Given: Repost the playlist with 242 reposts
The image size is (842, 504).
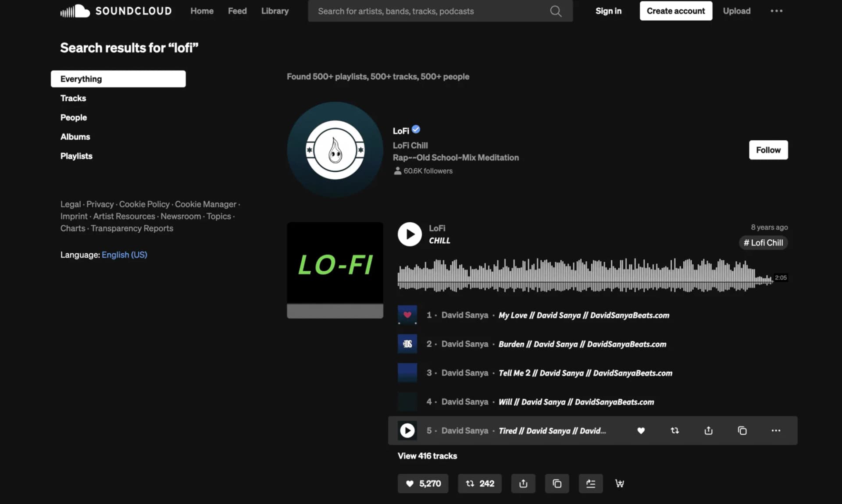Looking at the screenshot, I should pyautogui.click(x=479, y=483).
